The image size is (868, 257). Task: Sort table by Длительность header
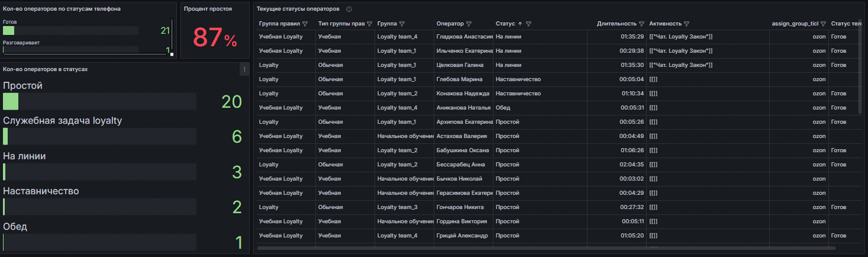tap(616, 24)
